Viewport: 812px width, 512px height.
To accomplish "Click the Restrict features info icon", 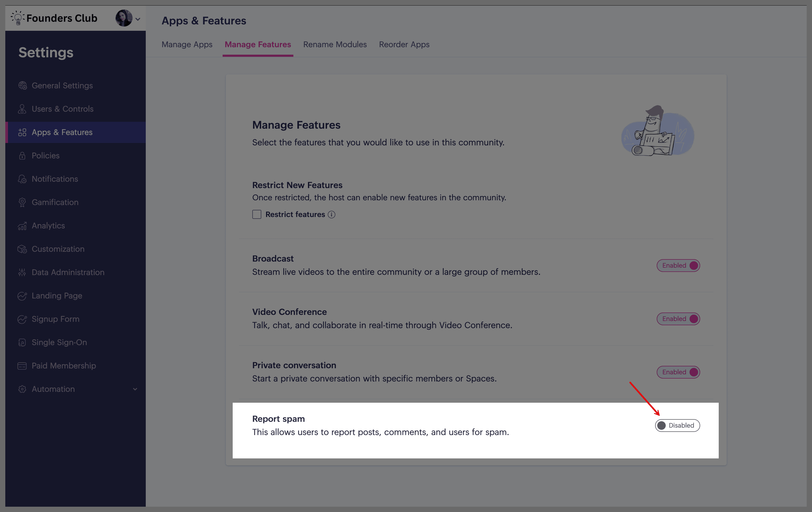I will pyautogui.click(x=332, y=215).
